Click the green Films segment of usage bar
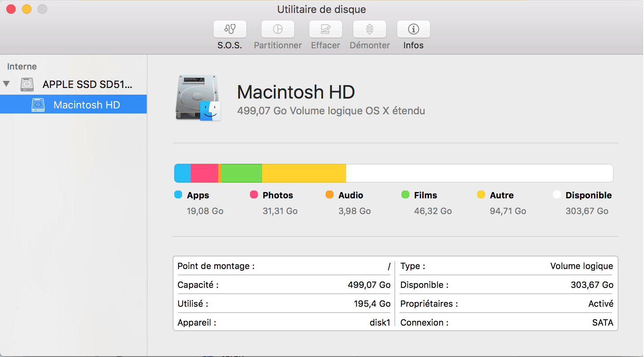Viewport: 644px width, 357px height. click(242, 173)
